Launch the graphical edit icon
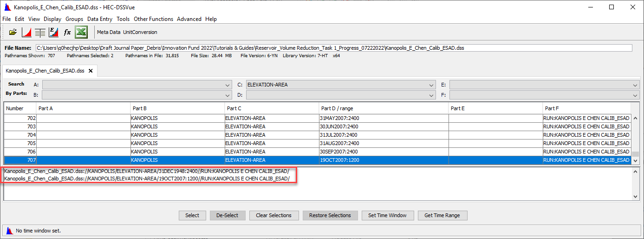The image size is (644, 239). 53,32
